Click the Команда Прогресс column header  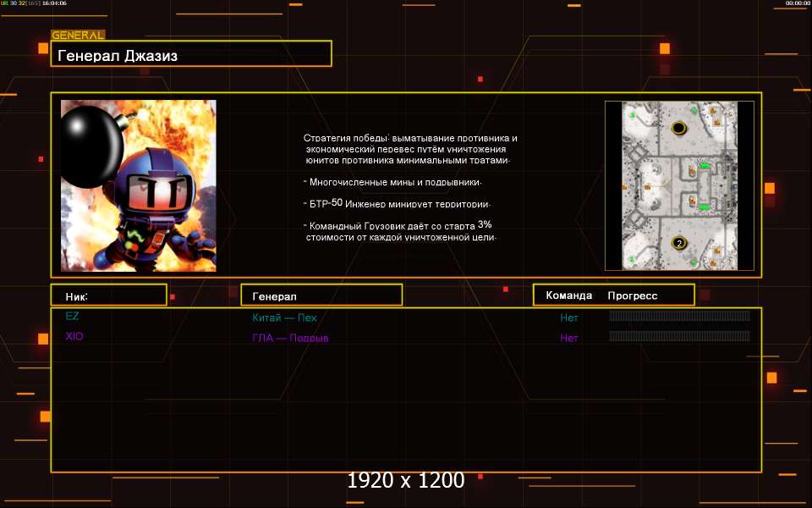click(613, 295)
